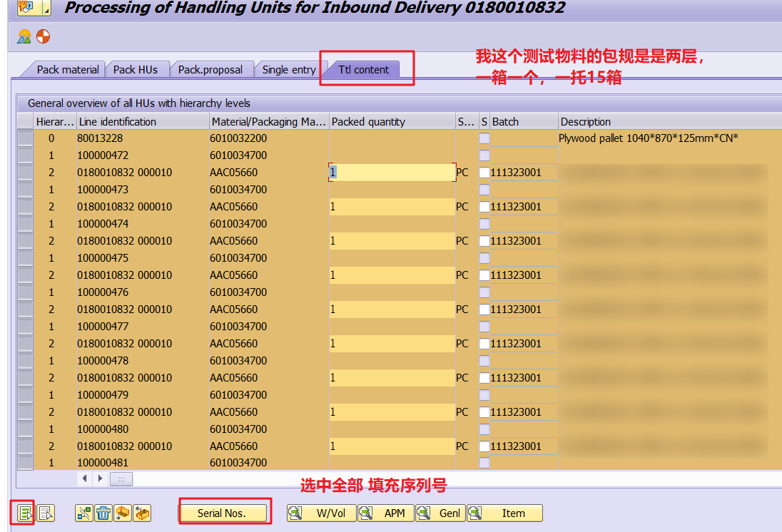
Task: Click the table configuration expander on the scrollbar
Action: (x=121, y=479)
